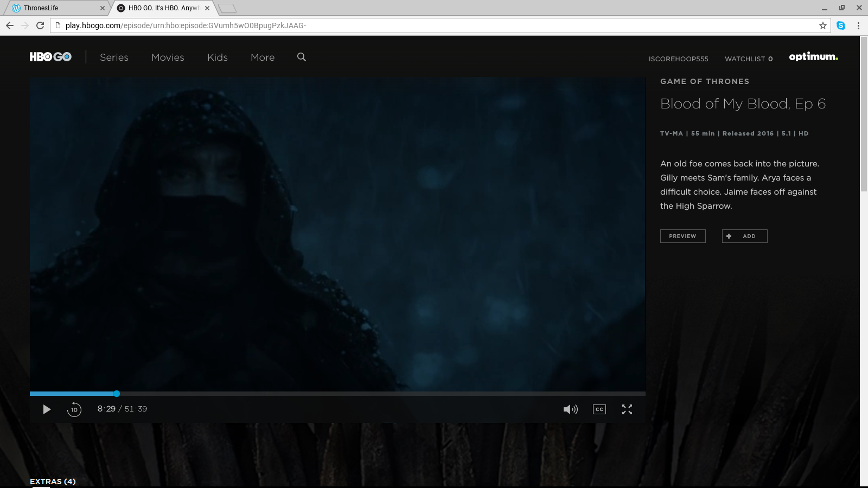Toggle closed captions with CC icon

tap(599, 409)
